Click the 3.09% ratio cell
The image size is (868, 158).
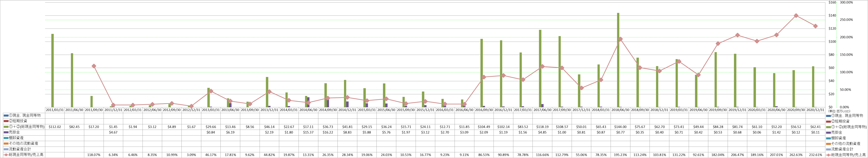tap(191, 155)
